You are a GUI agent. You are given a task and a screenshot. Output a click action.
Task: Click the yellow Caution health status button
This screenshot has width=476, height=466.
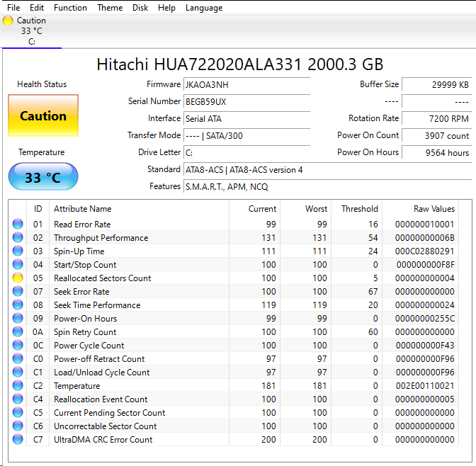click(43, 115)
